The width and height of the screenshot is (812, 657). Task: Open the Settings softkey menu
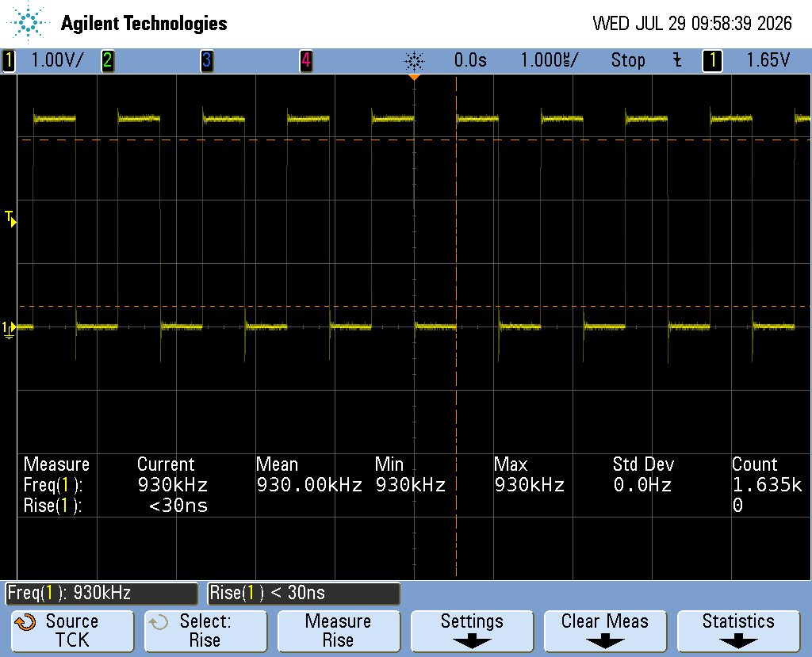472,631
